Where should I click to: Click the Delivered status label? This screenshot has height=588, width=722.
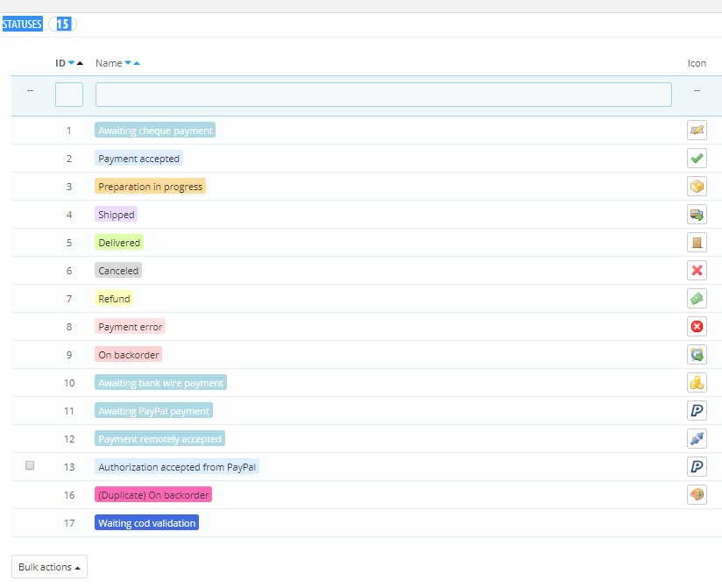pyautogui.click(x=119, y=243)
